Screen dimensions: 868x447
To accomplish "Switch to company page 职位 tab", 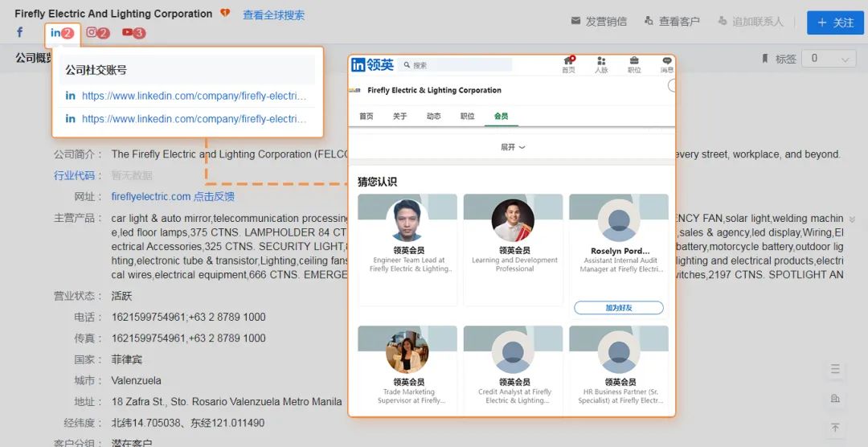I will click(467, 116).
